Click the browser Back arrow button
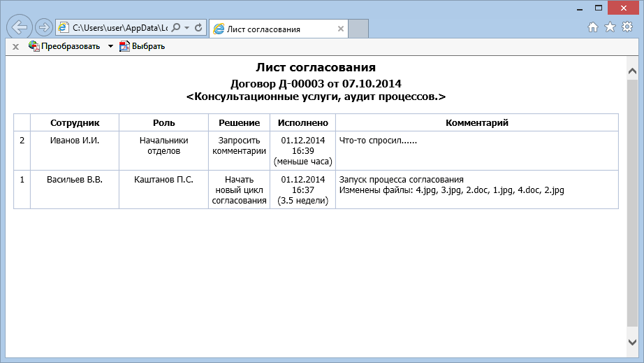This screenshot has height=363, width=644. point(20,27)
